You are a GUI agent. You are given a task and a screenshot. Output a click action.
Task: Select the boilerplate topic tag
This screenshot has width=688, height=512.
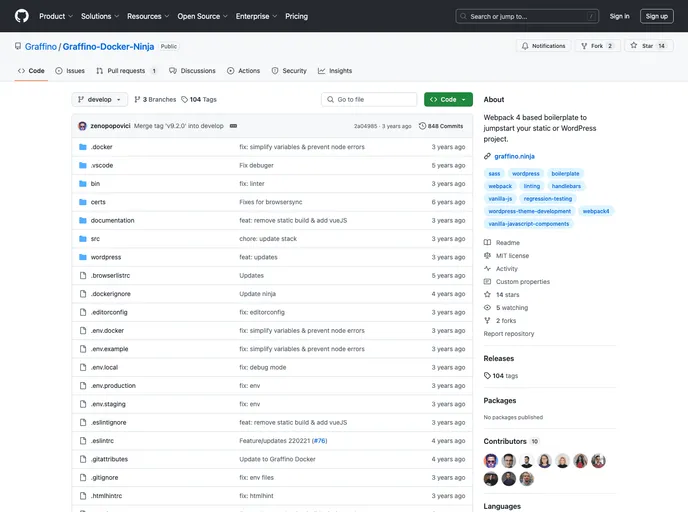click(x=565, y=173)
